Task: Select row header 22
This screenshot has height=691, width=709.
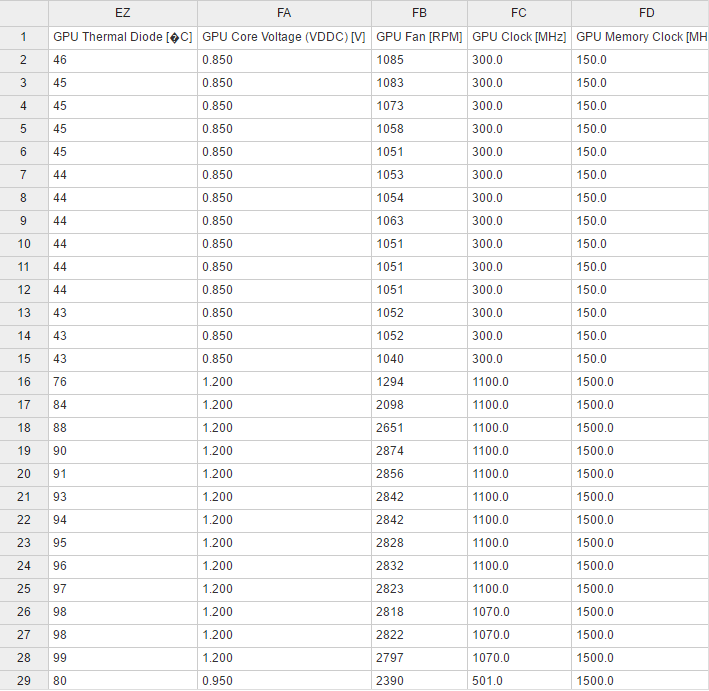Action: point(24,520)
